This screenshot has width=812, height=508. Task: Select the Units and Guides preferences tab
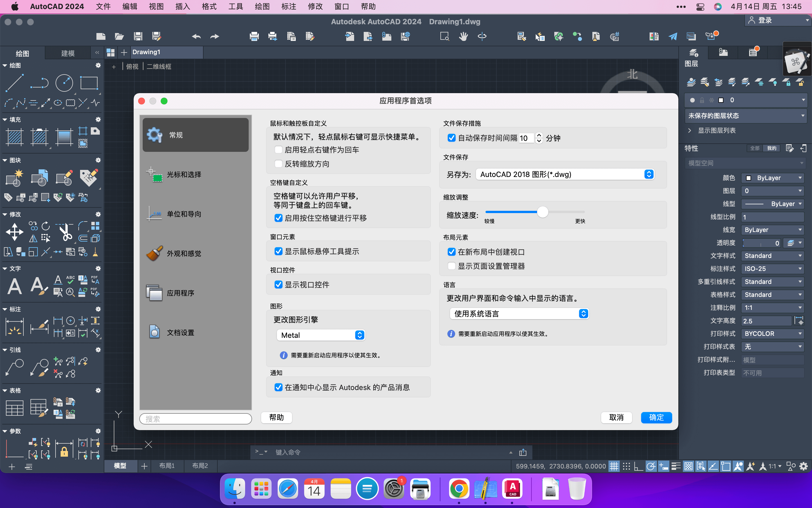click(x=196, y=214)
